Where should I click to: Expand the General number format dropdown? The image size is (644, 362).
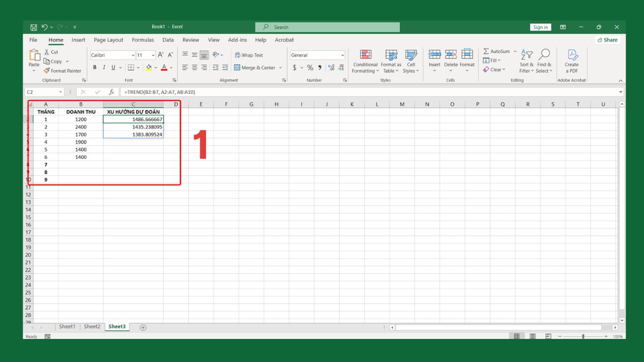[x=342, y=55]
